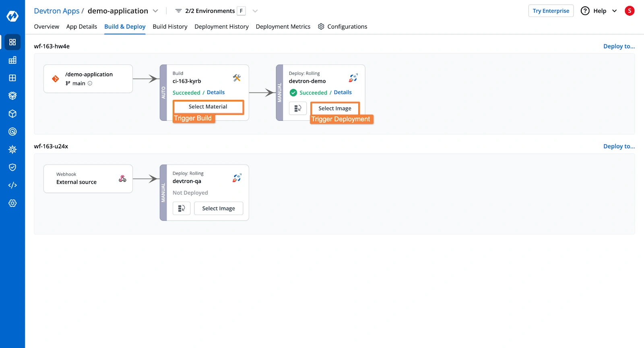Click the build tools icon on ci-163-kyrb
The image size is (644, 348).
click(237, 78)
